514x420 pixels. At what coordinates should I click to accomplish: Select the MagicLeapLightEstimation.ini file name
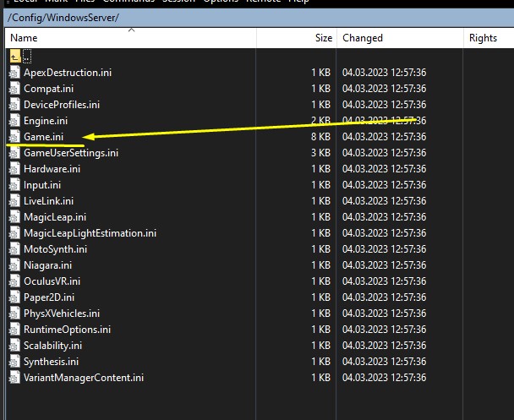pos(90,233)
